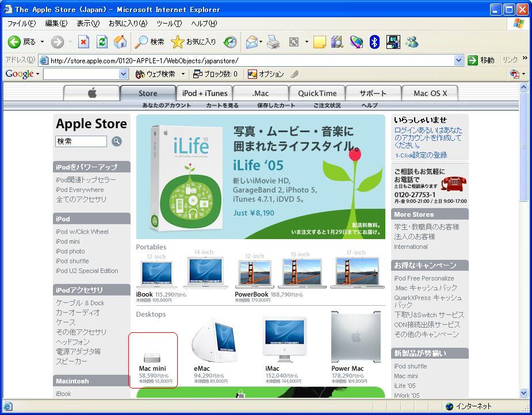Open the Back button history dropdown arrow
This screenshot has width=532, height=415.
42,42
